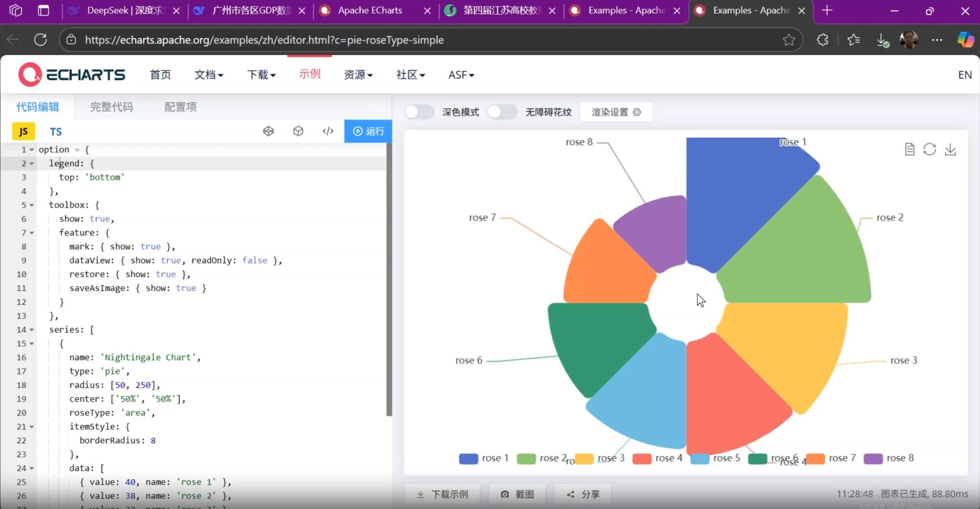
Task: Open chart data view icon
Action: [x=909, y=150]
